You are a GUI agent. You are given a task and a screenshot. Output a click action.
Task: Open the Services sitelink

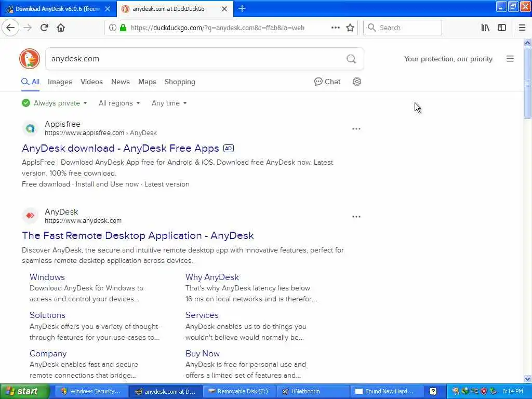pos(202,315)
